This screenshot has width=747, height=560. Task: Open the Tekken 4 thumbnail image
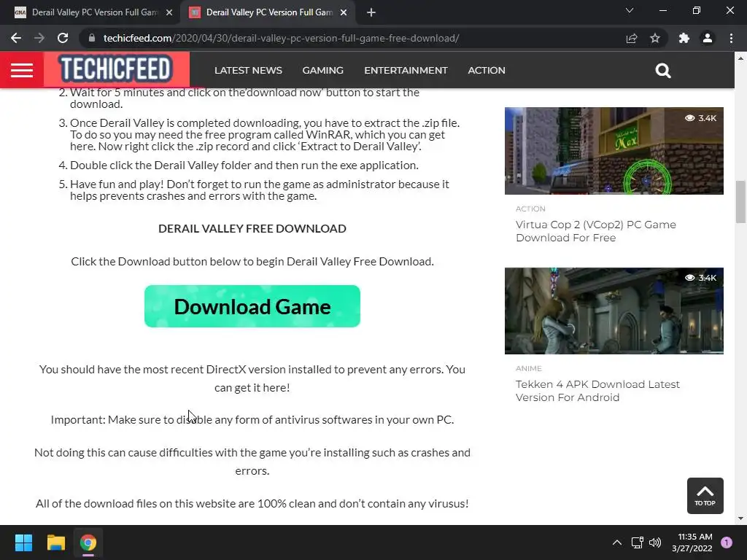614,311
